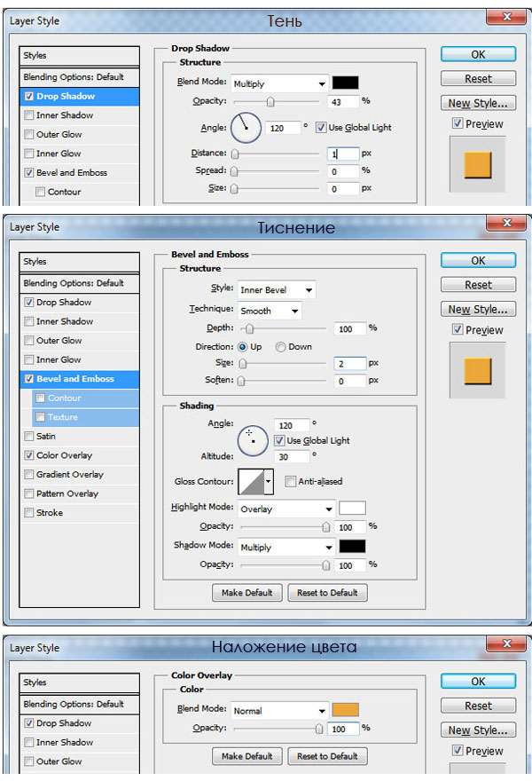
Task: Click the black Shadow Mode color swatch
Action: point(352,547)
